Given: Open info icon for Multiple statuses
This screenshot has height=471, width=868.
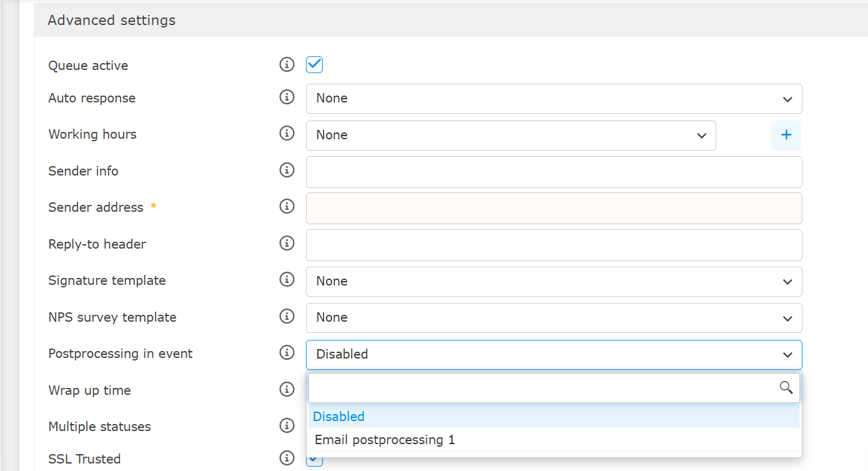Looking at the screenshot, I should pos(287,425).
